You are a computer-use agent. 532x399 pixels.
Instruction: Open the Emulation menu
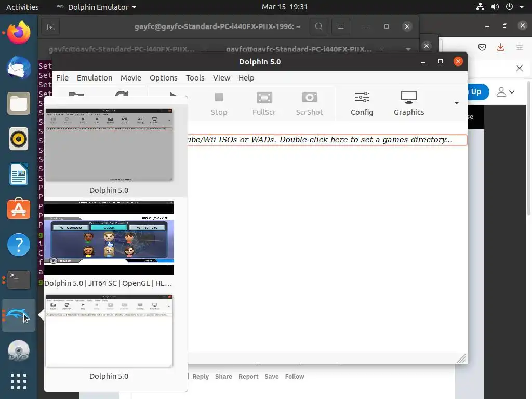(x=95, y=78)
